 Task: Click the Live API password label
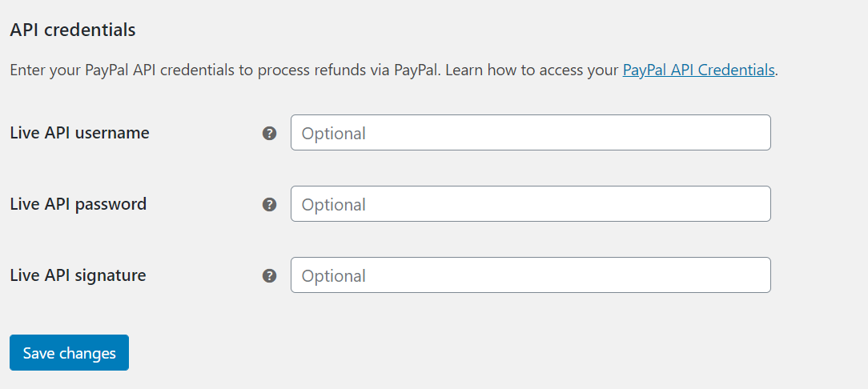coord(78,204)
